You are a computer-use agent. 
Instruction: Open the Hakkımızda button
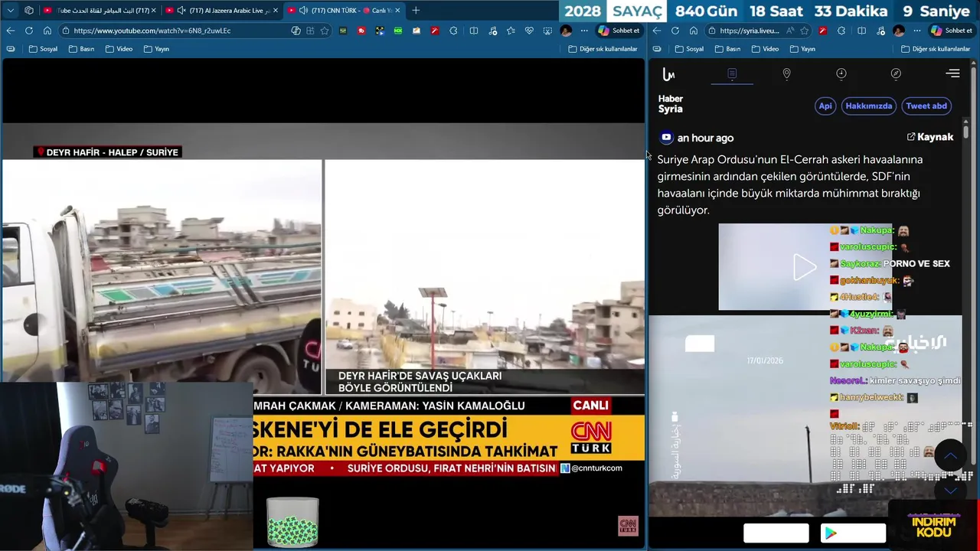pyautogui.click(x=868, y=106)
